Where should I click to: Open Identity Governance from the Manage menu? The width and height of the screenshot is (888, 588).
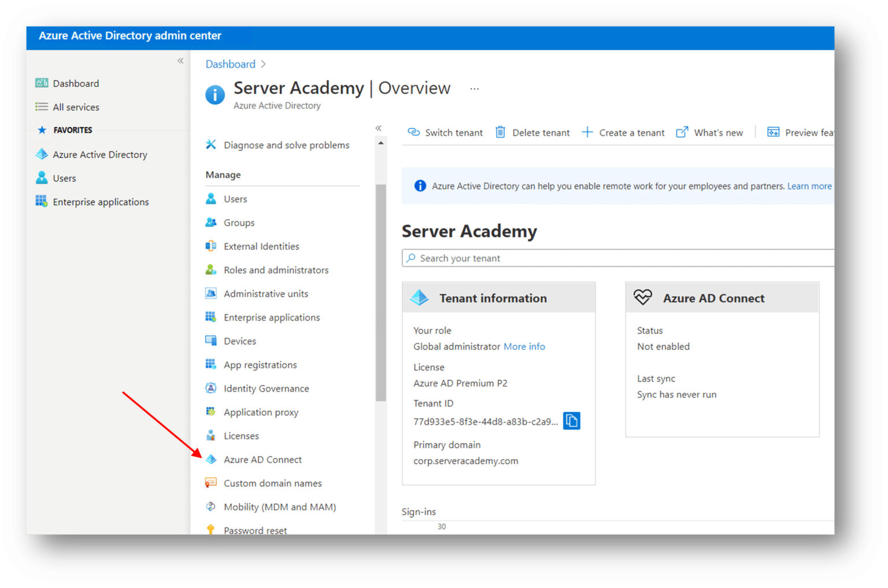click(266, 388)
